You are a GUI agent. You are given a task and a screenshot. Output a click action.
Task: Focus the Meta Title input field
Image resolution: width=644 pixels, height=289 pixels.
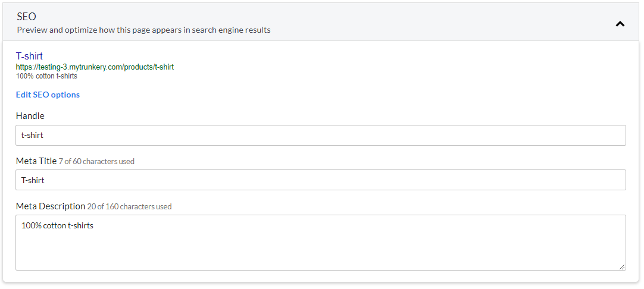321,180
